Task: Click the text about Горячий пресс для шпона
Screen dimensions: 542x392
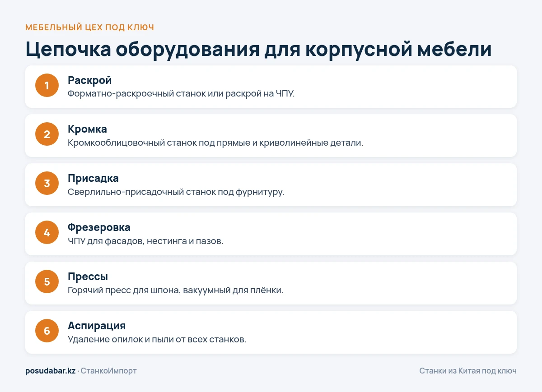Action: click(176, 291)
